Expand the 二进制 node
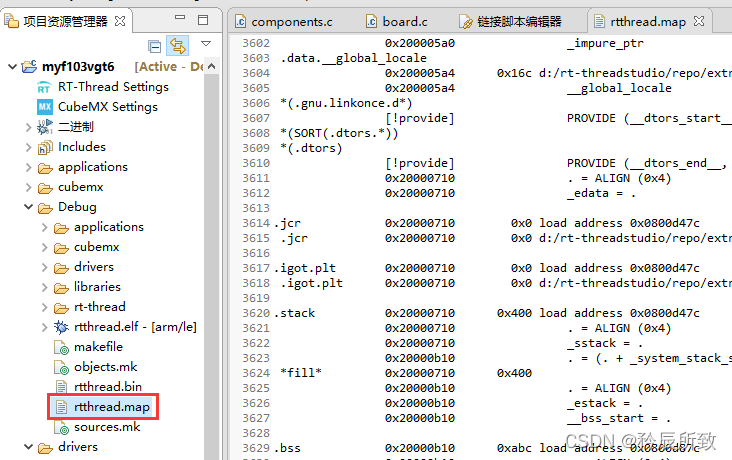The width and height of the screenshot is (732, 460). tap(28, 127)
